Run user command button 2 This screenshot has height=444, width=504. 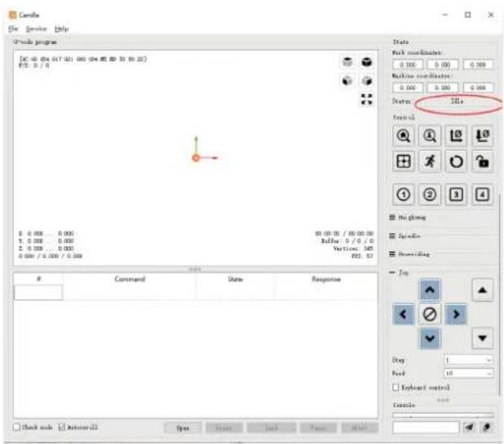tap(430, 194)
